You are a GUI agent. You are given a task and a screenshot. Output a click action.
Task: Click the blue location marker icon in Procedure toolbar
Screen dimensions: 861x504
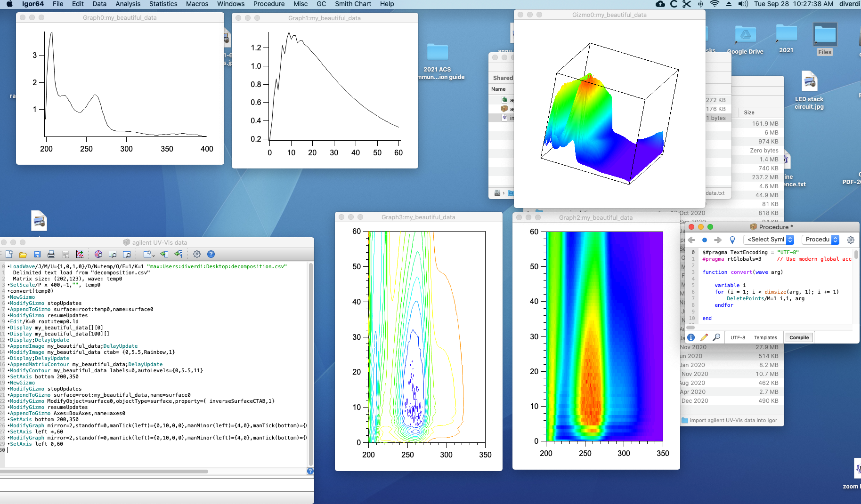(732, 240)
